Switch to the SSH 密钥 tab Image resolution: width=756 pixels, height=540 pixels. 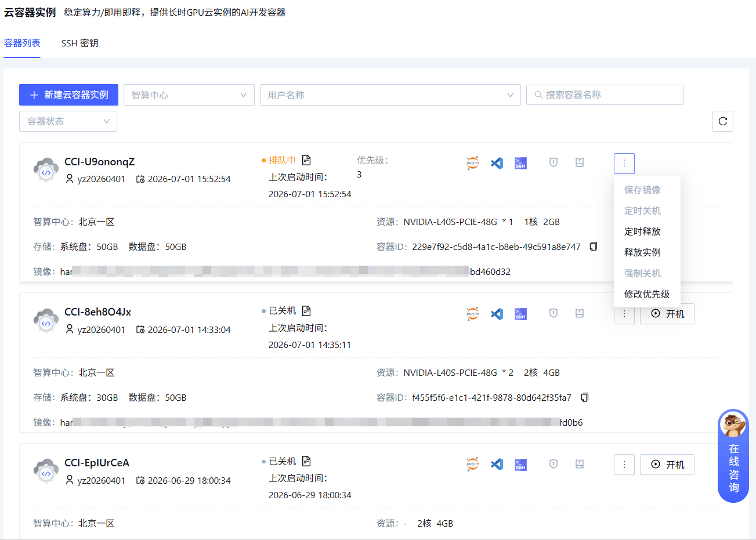pyautogui.click(x=79, y=43)
